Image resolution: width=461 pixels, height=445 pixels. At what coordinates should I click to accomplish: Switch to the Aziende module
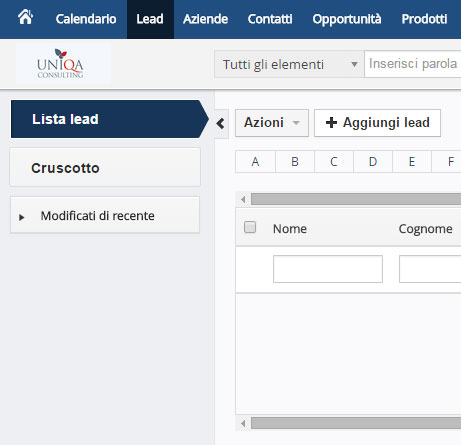[x=205, y=19]
